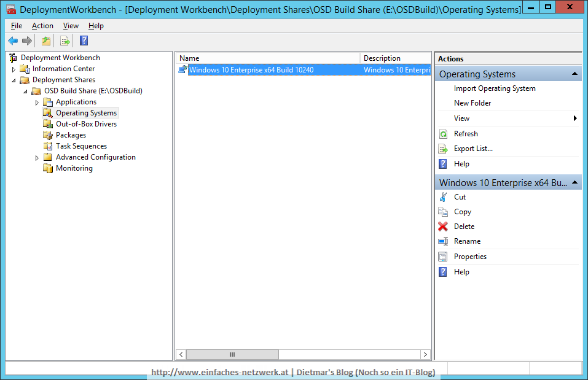Click the Properties action label
The height and width of the screenshot is (380, 588).
[x=470, y=257]
